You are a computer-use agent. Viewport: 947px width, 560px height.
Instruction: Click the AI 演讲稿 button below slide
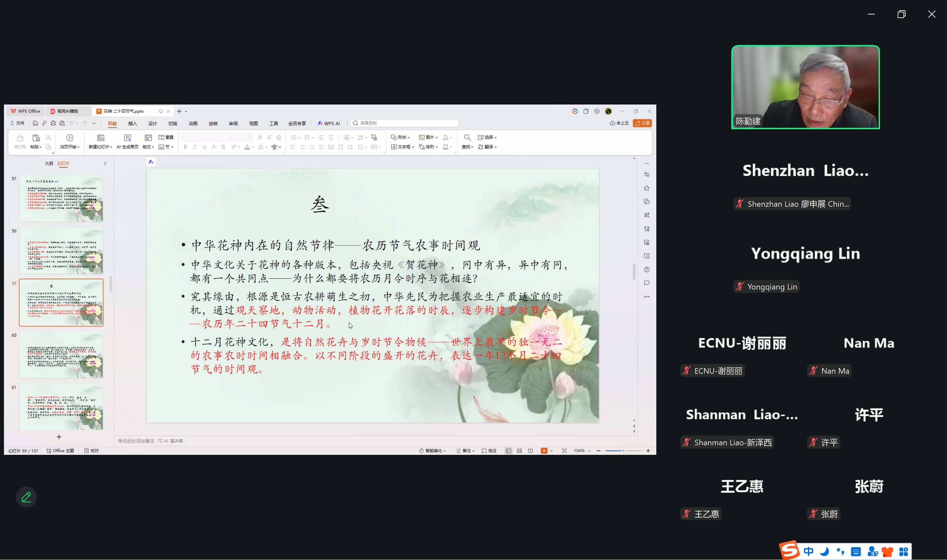(x=171, y=441)
